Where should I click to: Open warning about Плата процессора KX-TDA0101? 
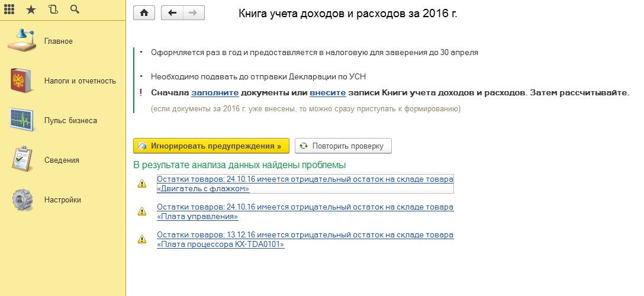point(305,239)
